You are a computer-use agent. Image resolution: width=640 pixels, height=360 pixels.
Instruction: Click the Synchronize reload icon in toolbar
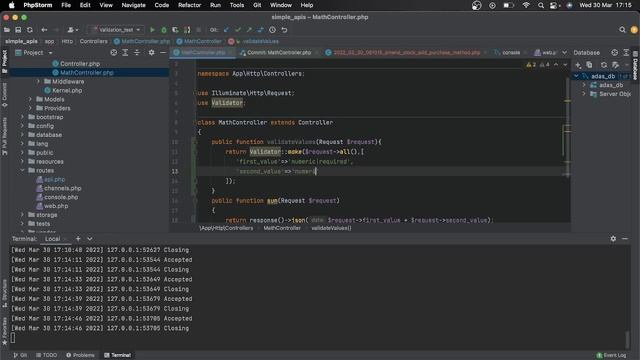pyautogui.click(x=30, y=30)
